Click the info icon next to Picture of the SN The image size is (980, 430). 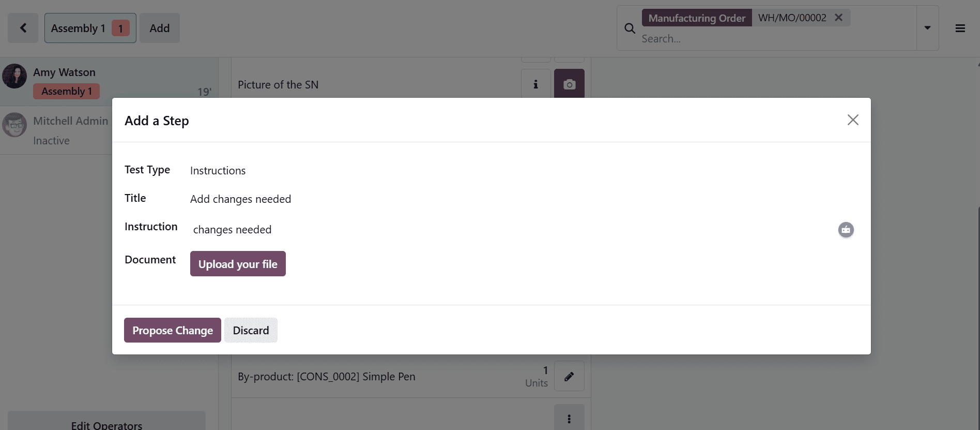tap(535, 83)
